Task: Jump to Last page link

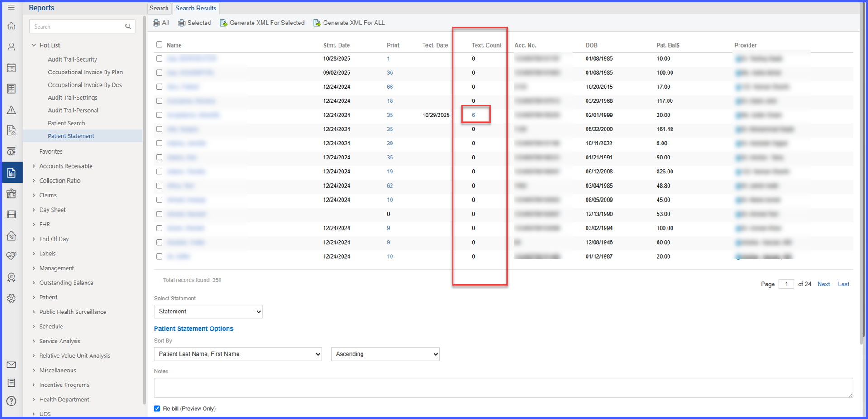Action: 843,284
